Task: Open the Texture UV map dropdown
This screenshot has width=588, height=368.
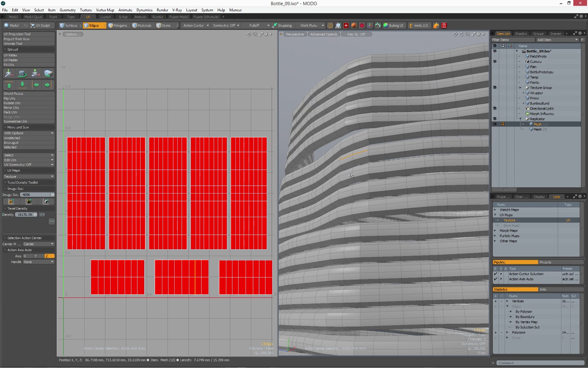Action: point(28,177)
